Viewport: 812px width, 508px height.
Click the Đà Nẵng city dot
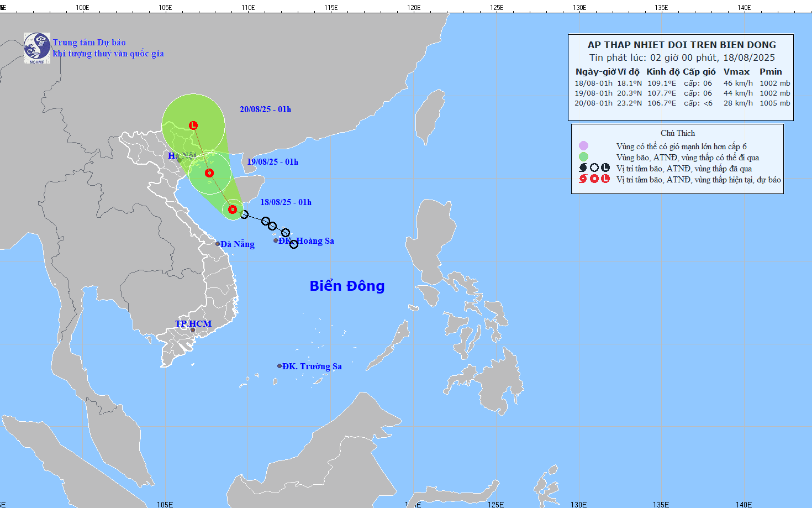pos(218,244)
